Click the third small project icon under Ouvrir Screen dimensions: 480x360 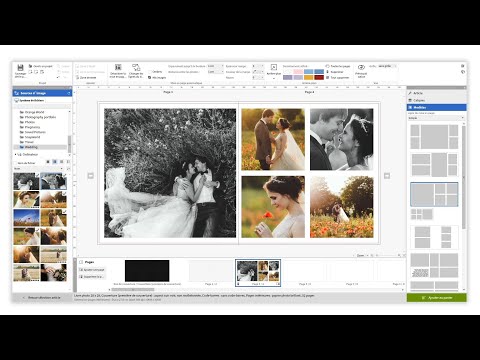(42, 72)
